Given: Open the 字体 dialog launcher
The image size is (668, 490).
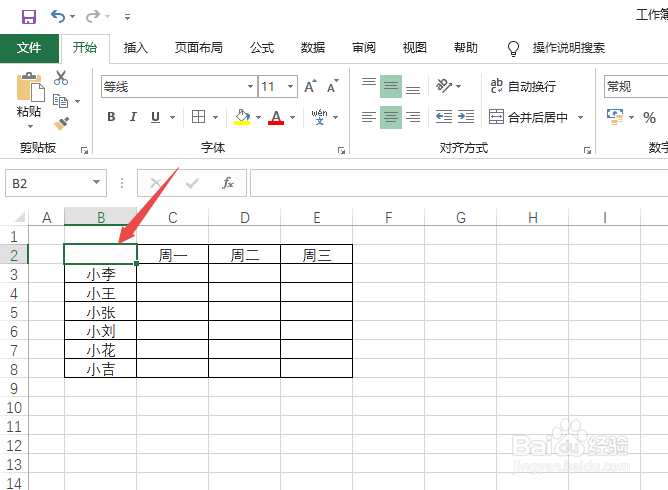Looking at the screenshot, I should click(x=341, y=150).
